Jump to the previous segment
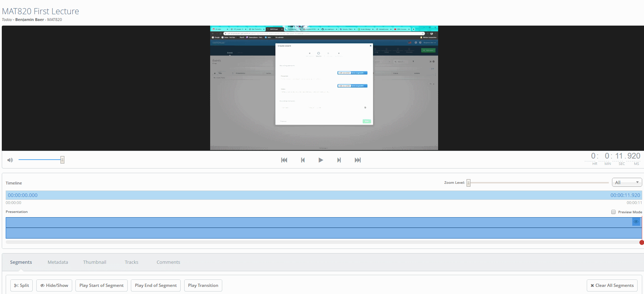The height and width of the screenshot is (294, 644). click(284, 160)
